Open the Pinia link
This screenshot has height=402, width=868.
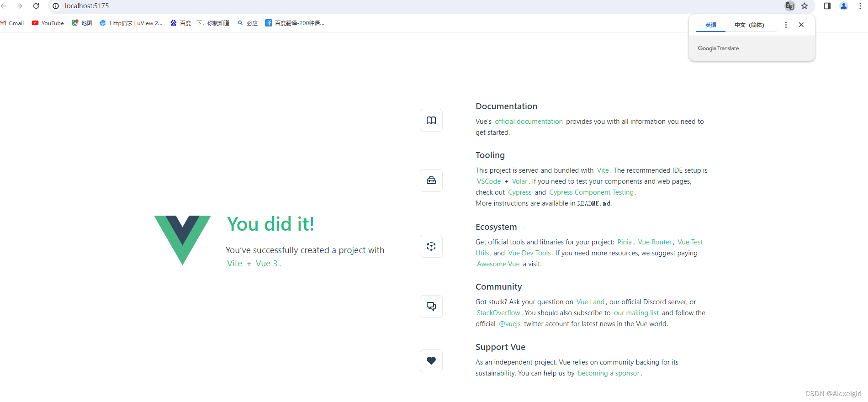[x=625, y=242]
